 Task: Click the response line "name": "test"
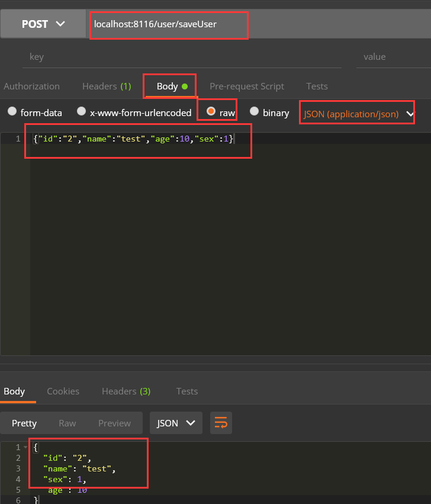pyautogui.click(x=79, y=469)
